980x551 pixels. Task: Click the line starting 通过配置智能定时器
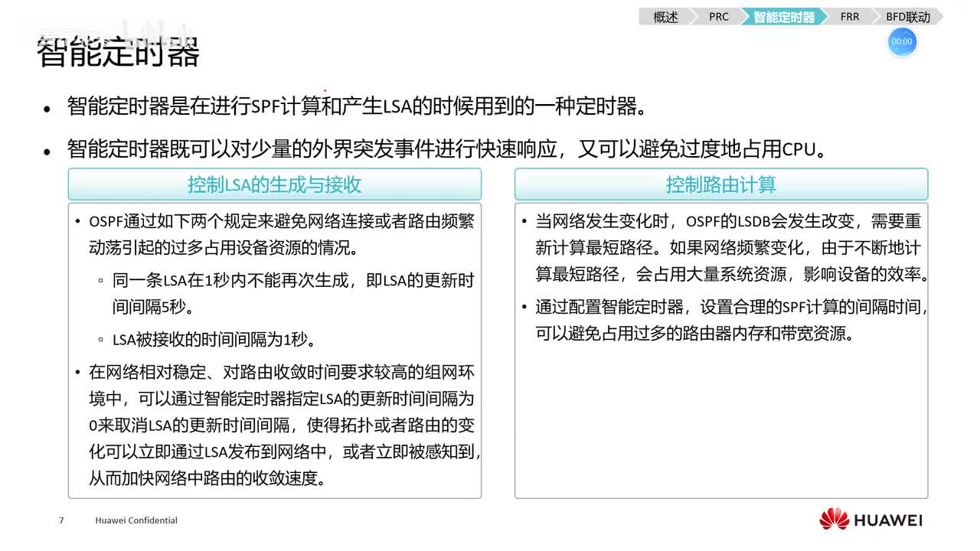pyautogui.click(x=731, y=307)
